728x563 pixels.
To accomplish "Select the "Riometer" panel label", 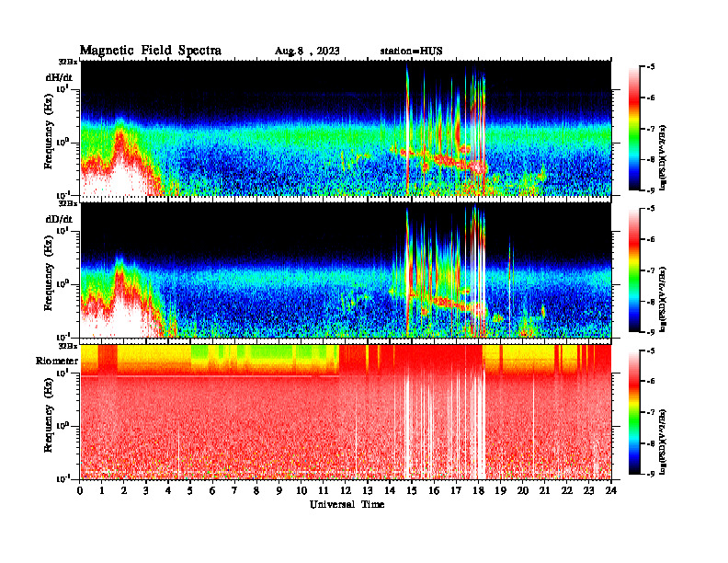I will (57, 361).
